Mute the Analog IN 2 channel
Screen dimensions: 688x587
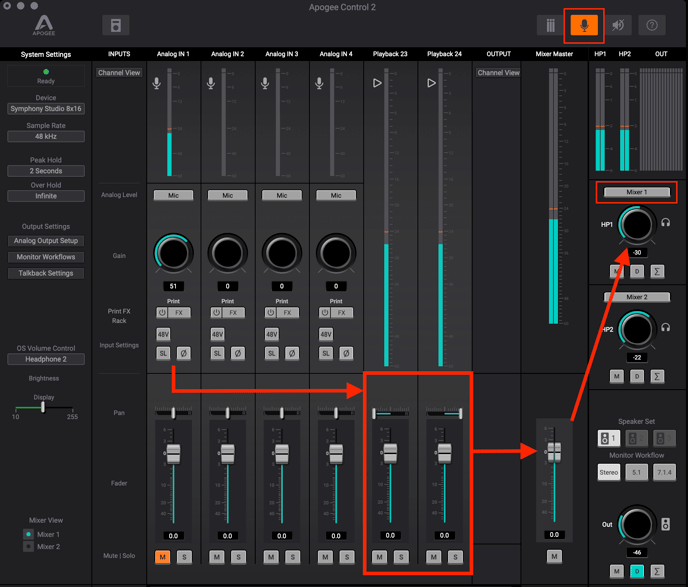[217, 557]
